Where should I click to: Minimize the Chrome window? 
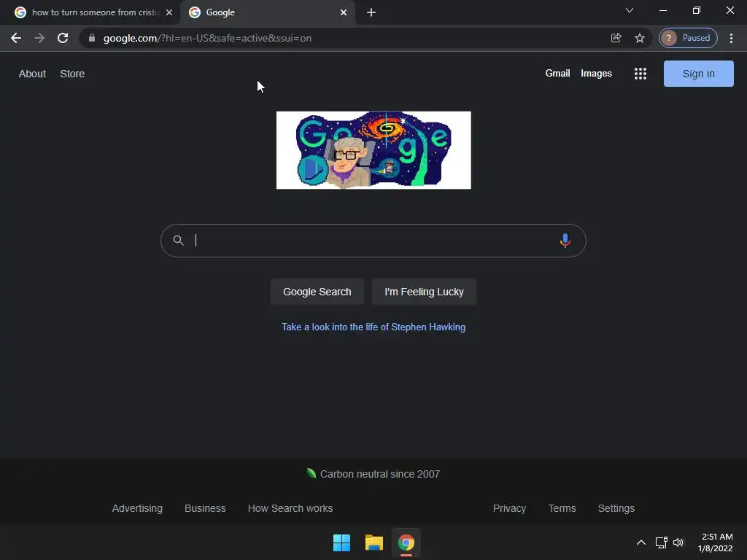(x=662, y=10)
